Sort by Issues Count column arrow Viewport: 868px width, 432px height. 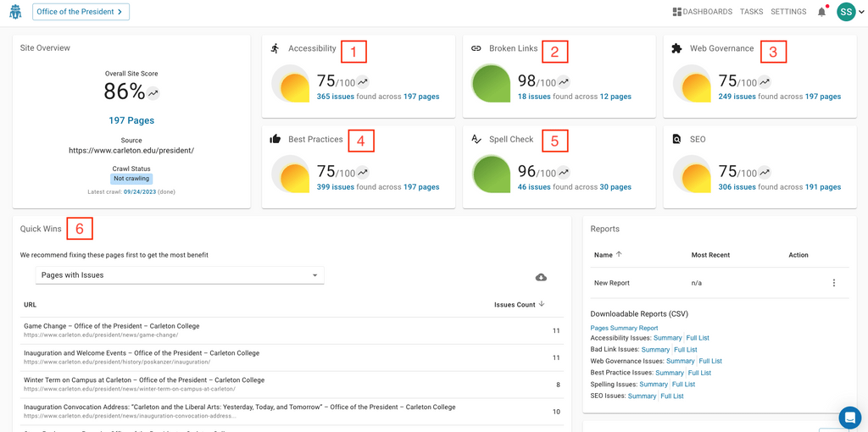[542, 304]
